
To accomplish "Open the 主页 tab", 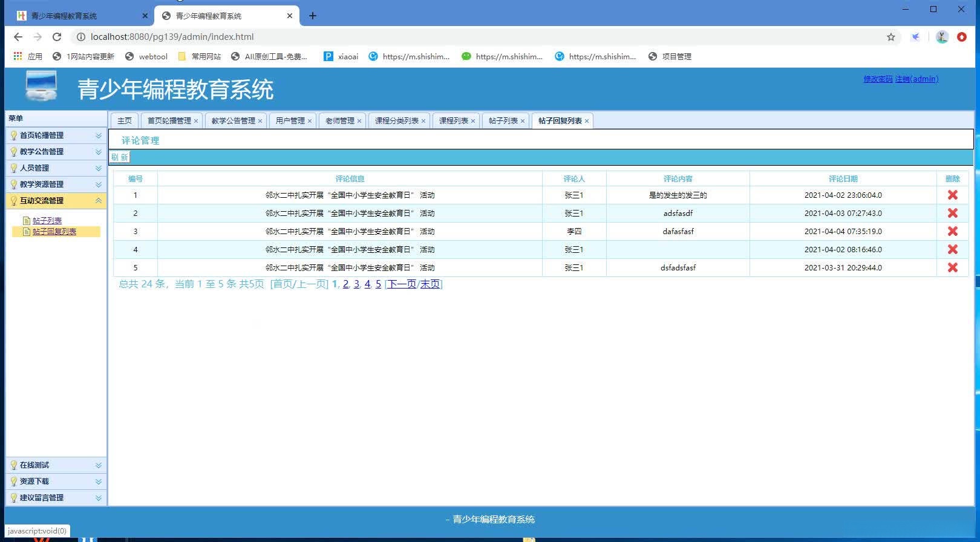I will click(125, 121).
